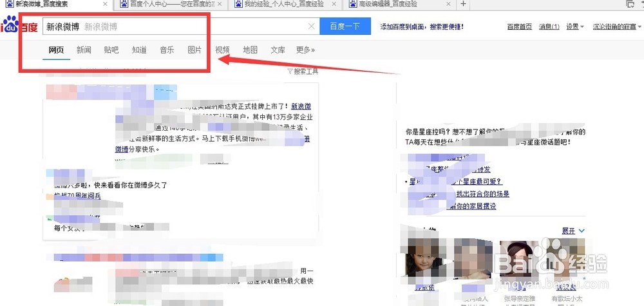Expand the related people section with 展开
Image resolution: width=644 pixels, height=306 pixels.
[573, 231]
